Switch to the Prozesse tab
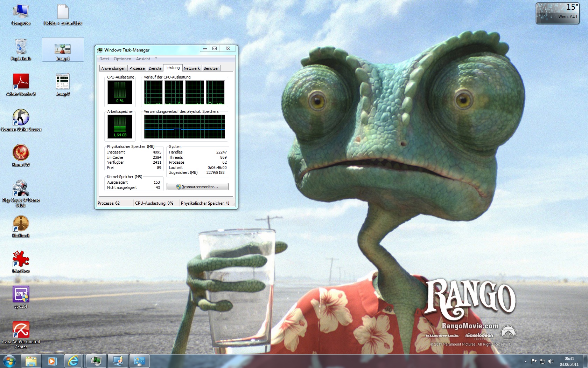Viewport: 588px width, 368px height. [x=137, y=68]
